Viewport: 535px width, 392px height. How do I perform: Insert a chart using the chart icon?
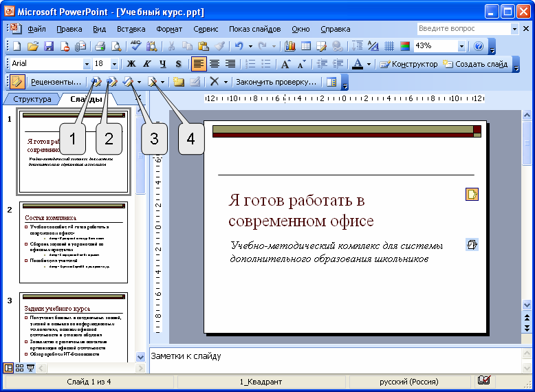tap(290, 46)
